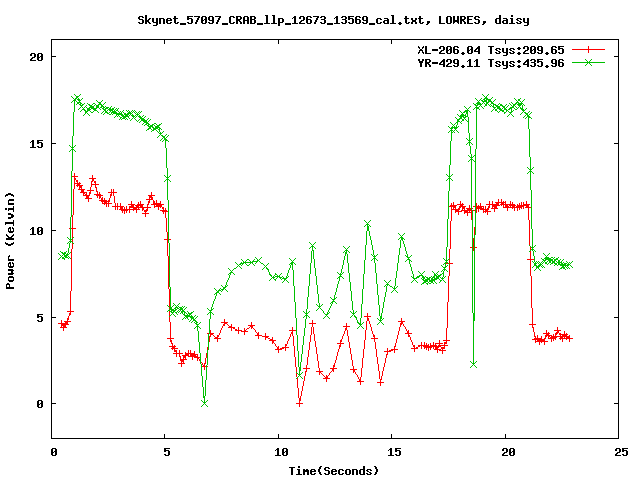Click the green dip marker near 18.5 seconds
This screenshot has width=640, height=480.
[473, 364]
